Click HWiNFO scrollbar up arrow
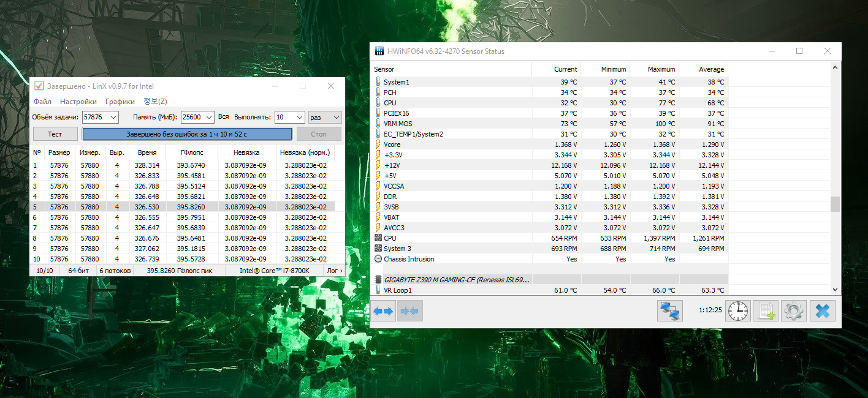This screenshot has height=398, width=868. coord(835,67)
